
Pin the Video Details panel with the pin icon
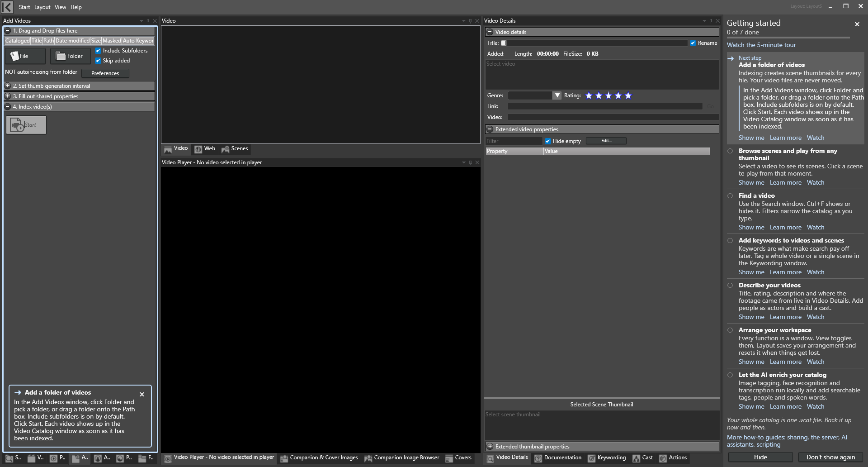(x=711, y=21)
